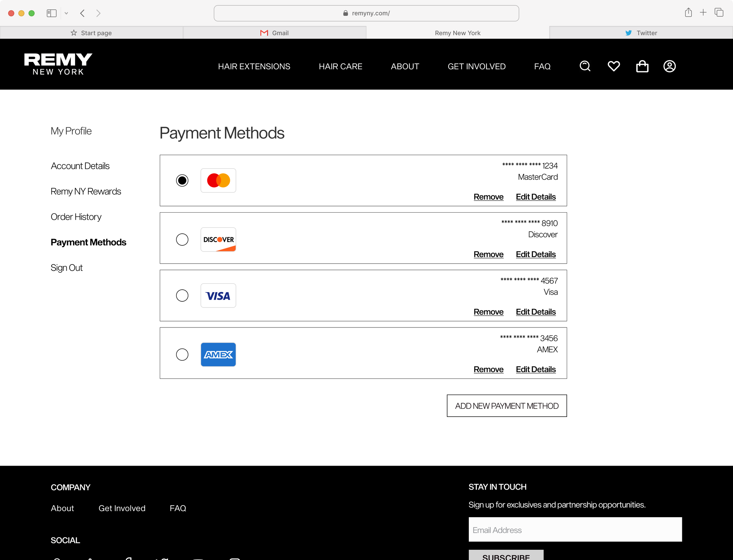Viewport: 733px width, 560px height.
Task: Click the AMEX card logo
Action: (x=218, y=354)
